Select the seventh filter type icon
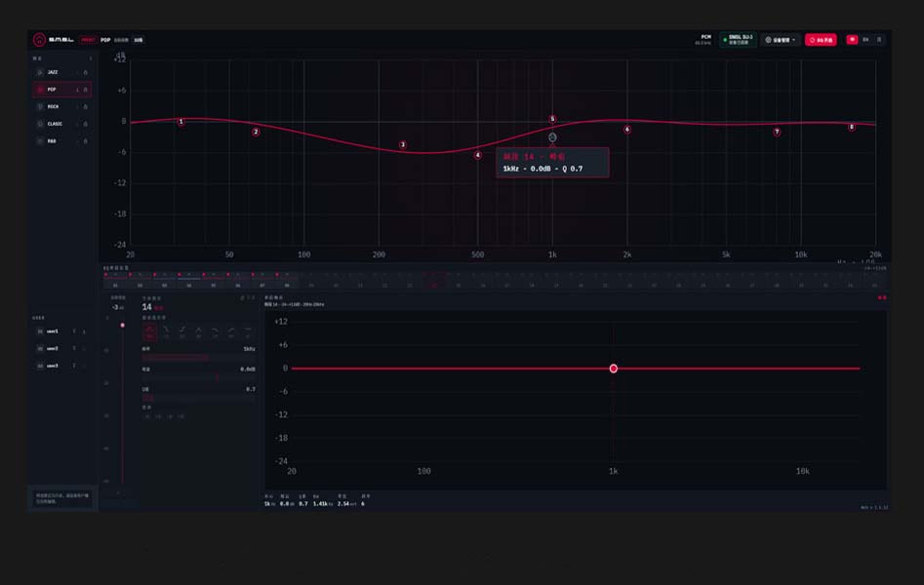The height and width of the screenshot is (585, 924). pos(248,331)
